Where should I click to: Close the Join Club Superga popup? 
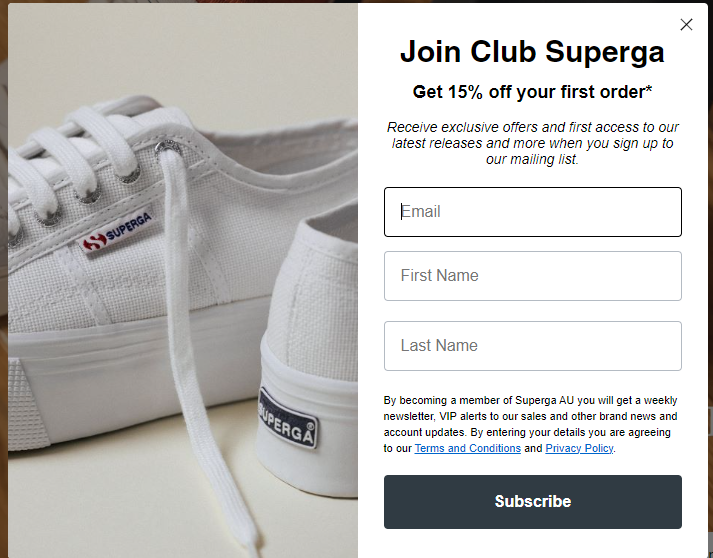click(686, 25)
